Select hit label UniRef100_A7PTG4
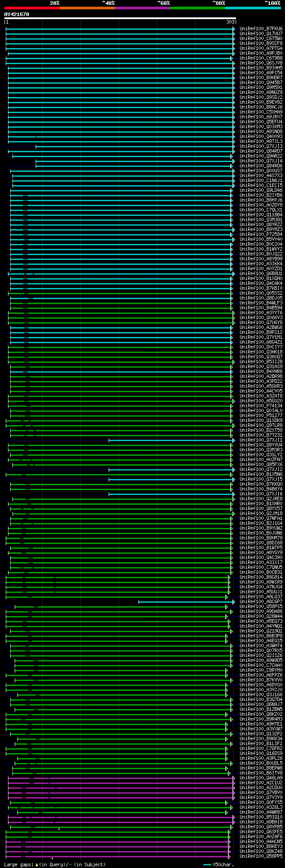 tap(261, 48)
